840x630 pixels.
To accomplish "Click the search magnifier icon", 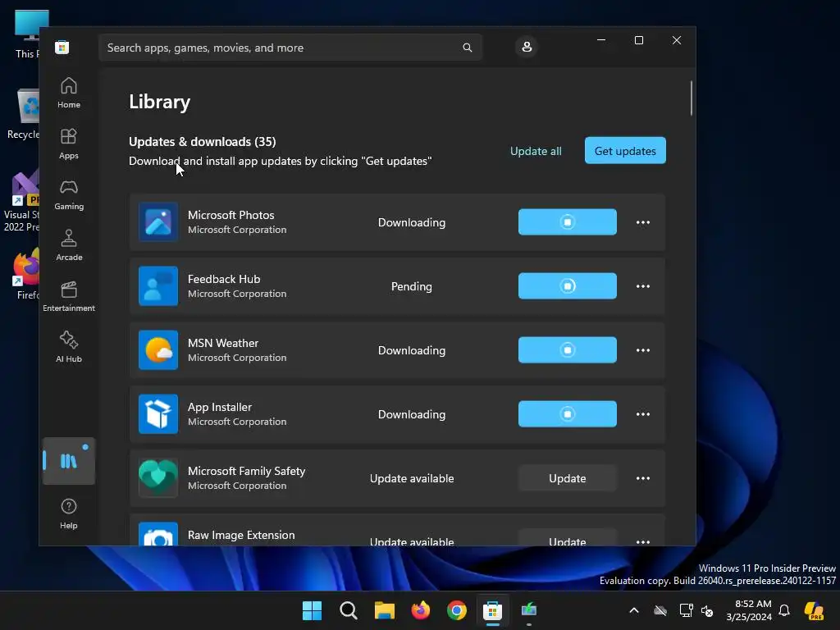I will [x=467, y=48].
